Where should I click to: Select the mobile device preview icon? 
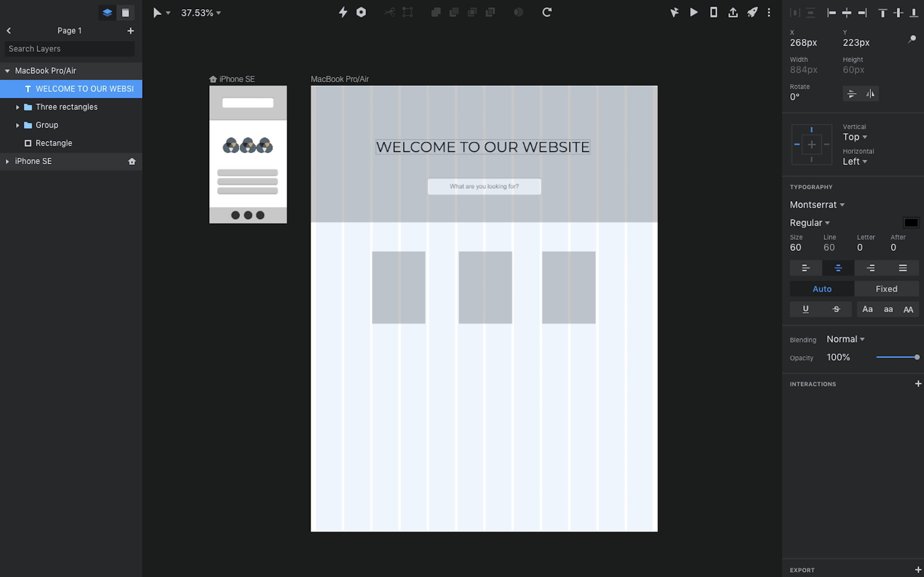click(x=713, y=13)
